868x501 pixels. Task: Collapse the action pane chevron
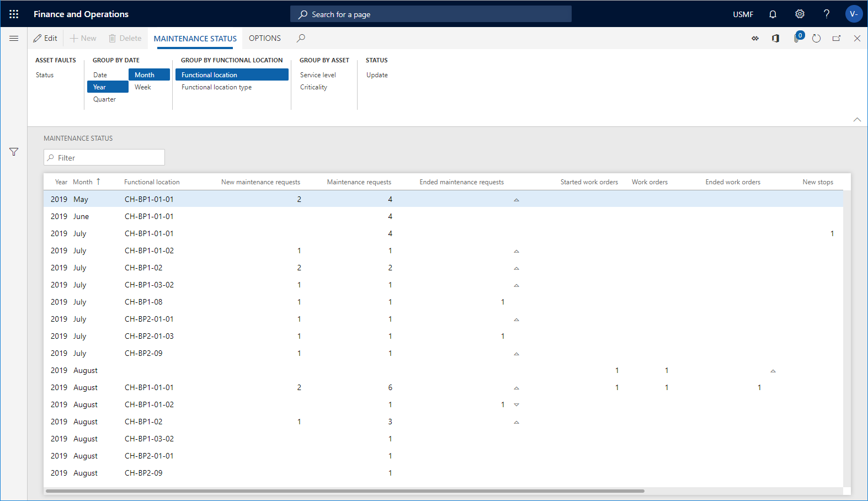[x=857, y=119]
